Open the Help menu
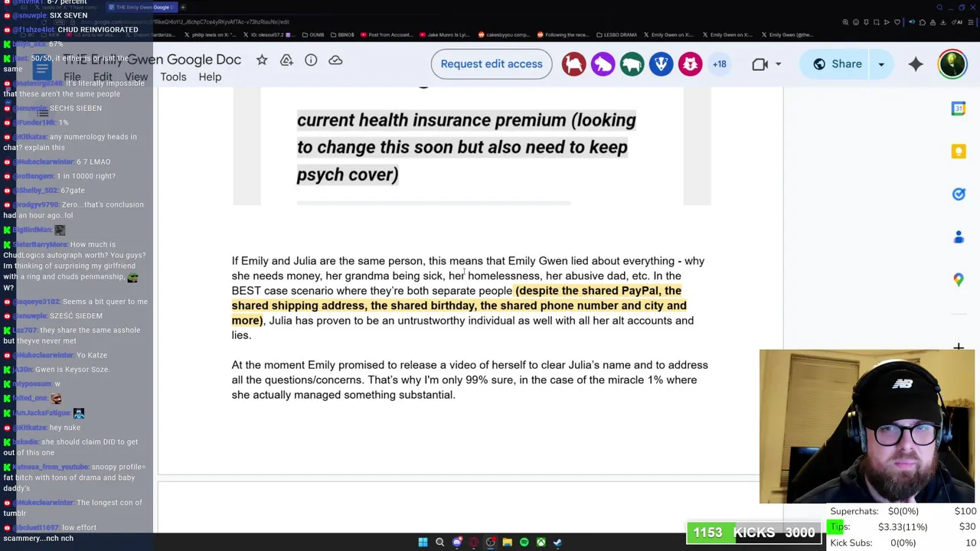 [x=210, y=77]
